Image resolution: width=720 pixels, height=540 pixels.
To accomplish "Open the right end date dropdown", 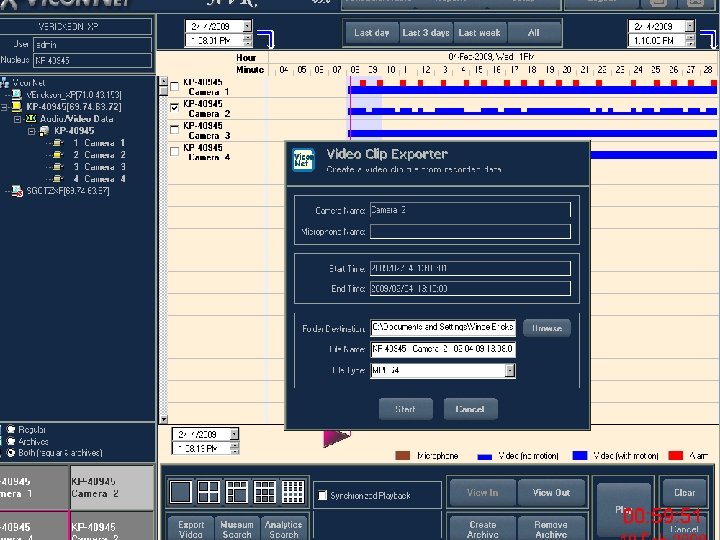I will (x=690, y=26).
